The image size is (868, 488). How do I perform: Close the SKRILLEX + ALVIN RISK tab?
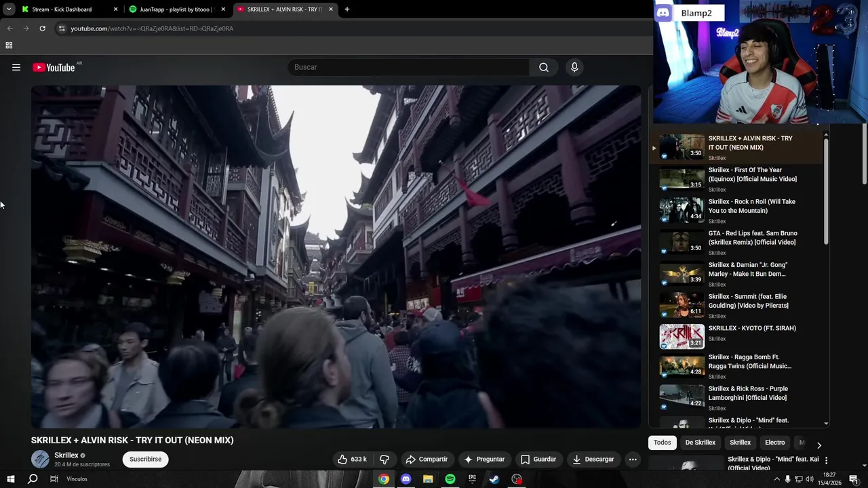tap(331, 9)
